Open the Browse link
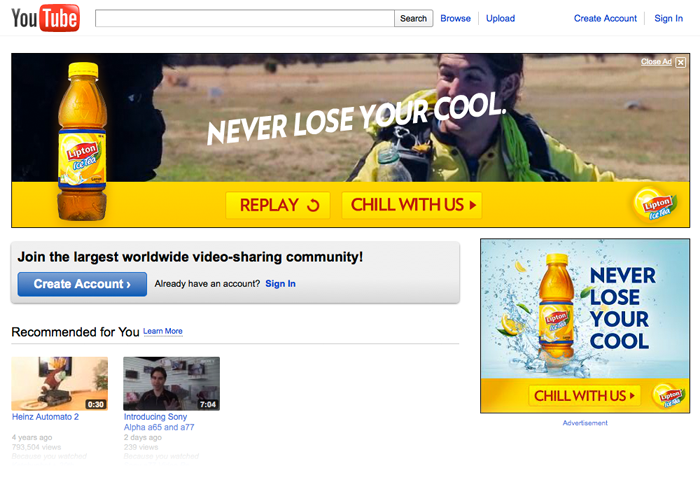 (455, 18)
